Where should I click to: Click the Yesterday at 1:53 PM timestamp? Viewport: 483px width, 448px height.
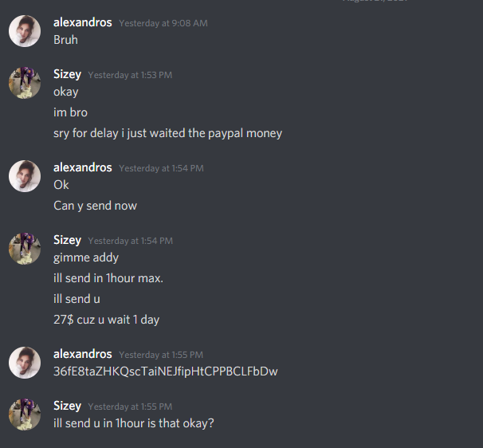point(130,75)
